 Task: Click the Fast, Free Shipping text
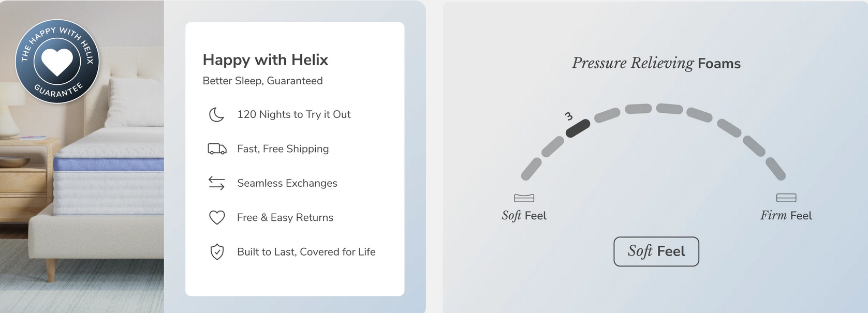283,149
